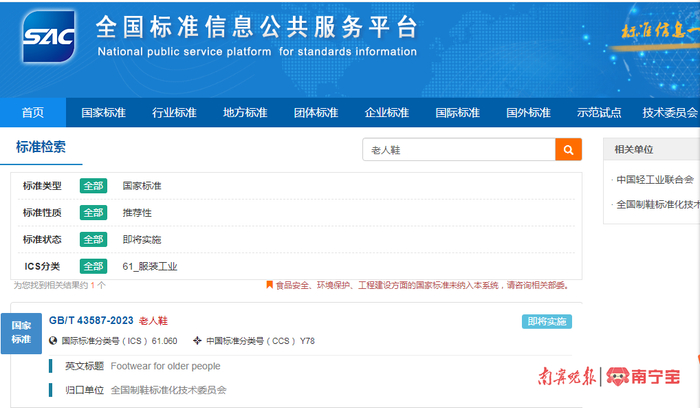Open the 首页 home tab

(33, 112)
